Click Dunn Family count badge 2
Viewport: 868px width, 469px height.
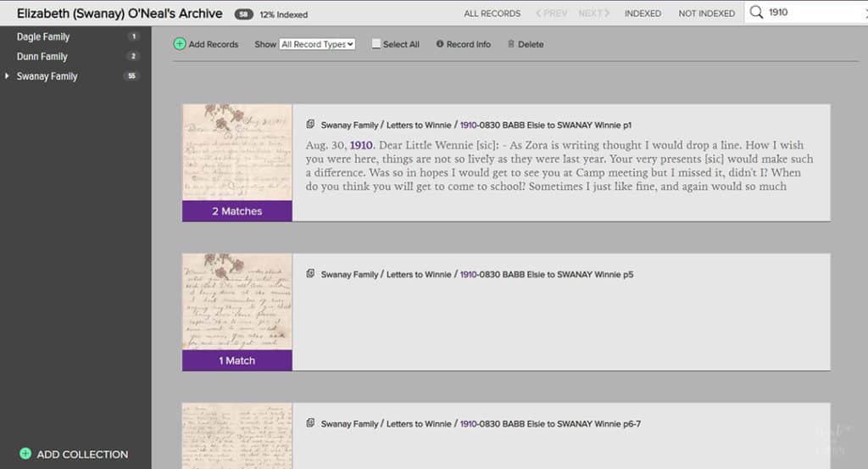point(133,56)
